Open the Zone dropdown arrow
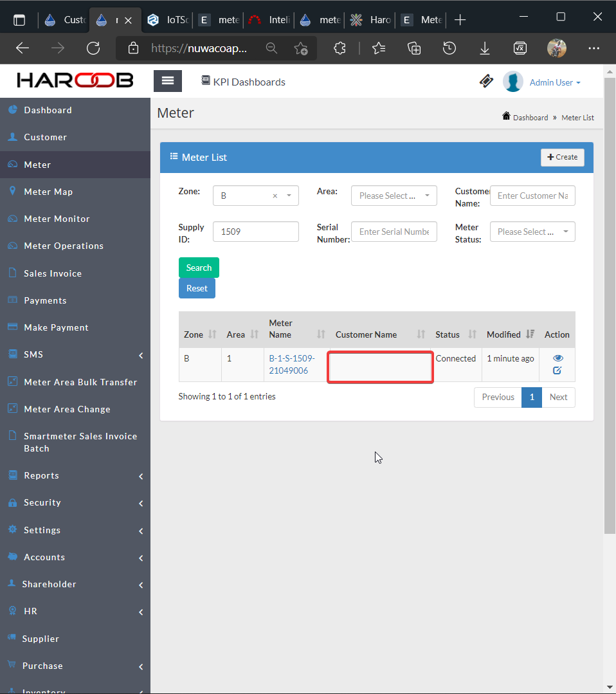Viewport: 616px width, 694px height. coord(289,196)
